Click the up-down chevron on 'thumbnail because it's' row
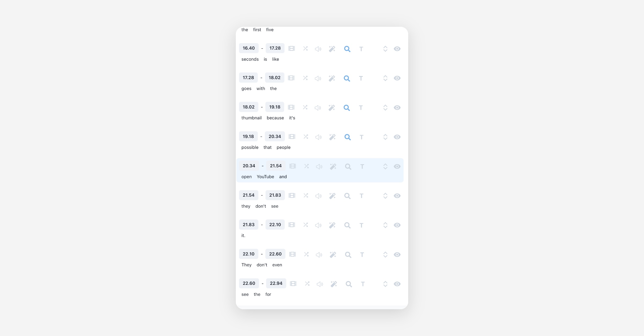Screen dimensions: 644x336 click(x=385, y=107)
